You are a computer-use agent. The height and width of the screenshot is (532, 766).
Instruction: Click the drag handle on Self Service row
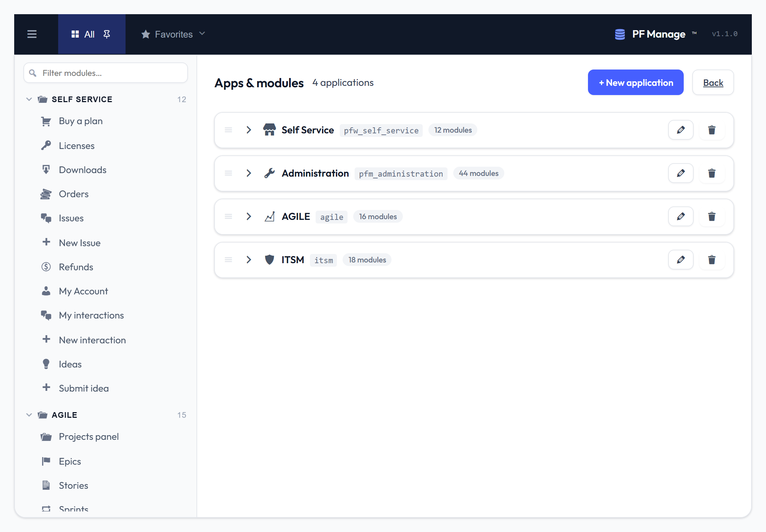(228, 130)
